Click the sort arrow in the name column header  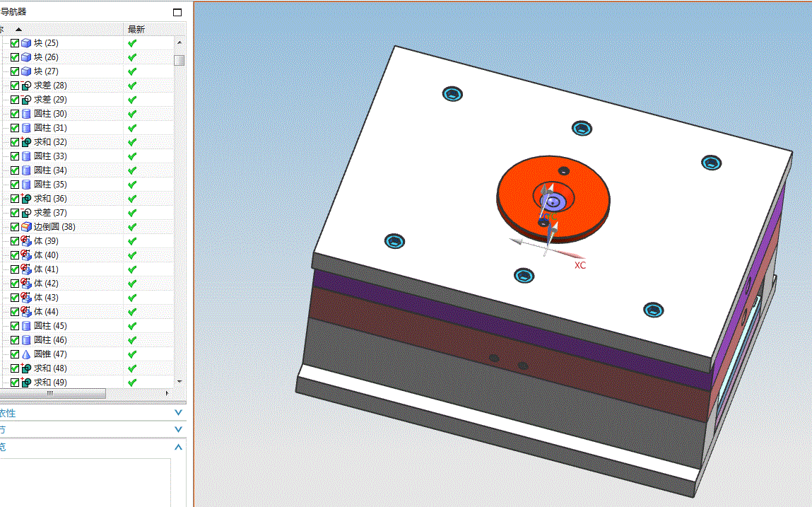pos(18,29)
